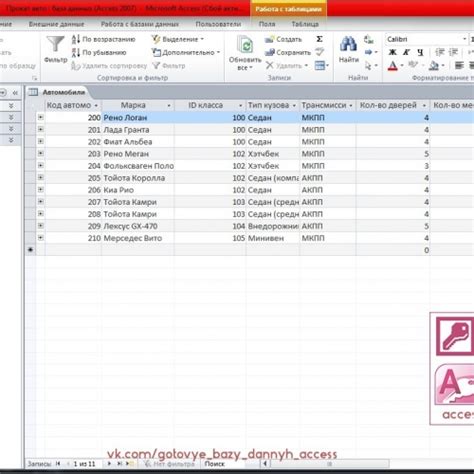Expand the Фиат Альбеа row subdatasheet
The width and height of the screenshot is (474, 474).
click(x=41, y=141)
